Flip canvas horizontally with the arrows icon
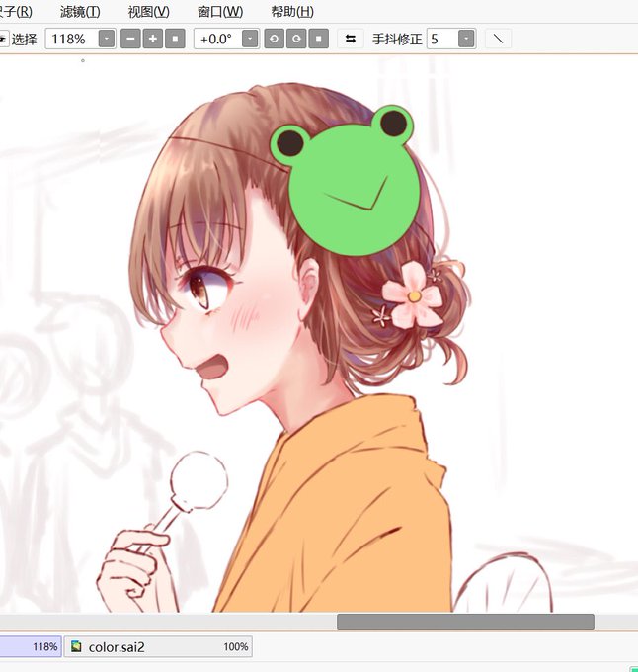638x672 pixels. [x=351, y=39]
